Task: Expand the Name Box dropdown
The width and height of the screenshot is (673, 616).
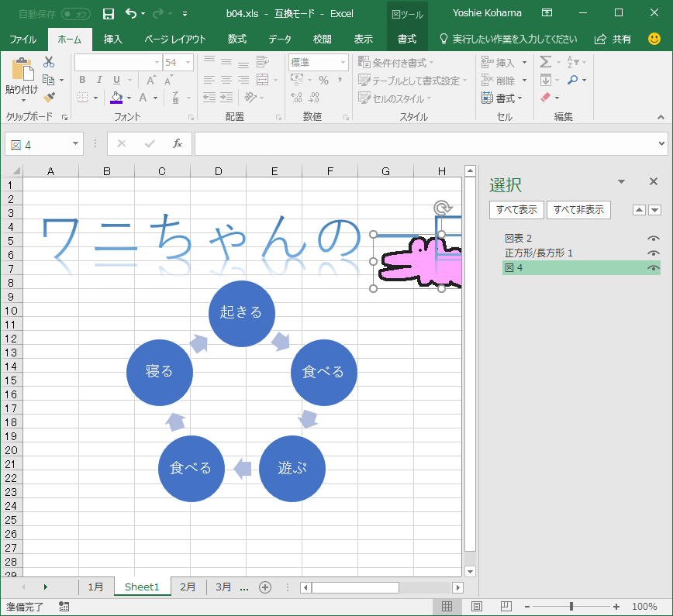Action: (75, 143)
